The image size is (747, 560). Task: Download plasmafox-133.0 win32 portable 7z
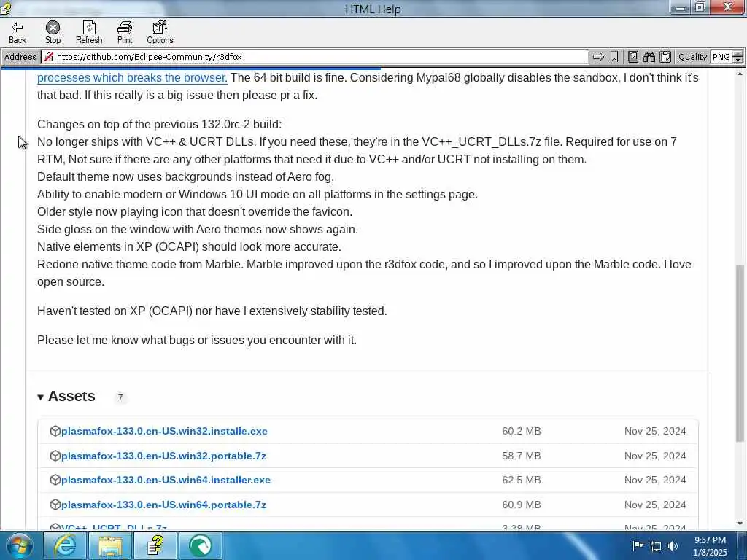[163, 456]
